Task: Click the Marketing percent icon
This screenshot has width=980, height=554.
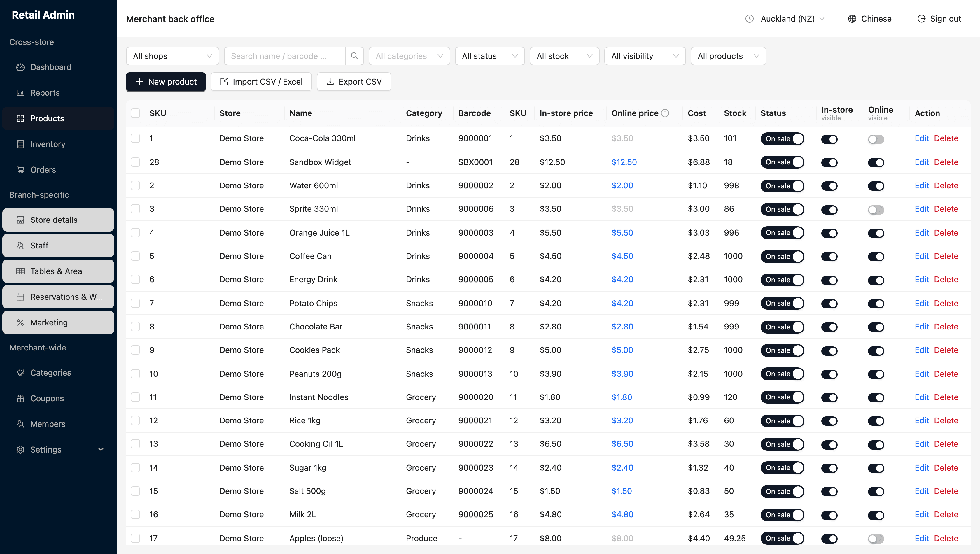Action: click(x=20, y=323)
